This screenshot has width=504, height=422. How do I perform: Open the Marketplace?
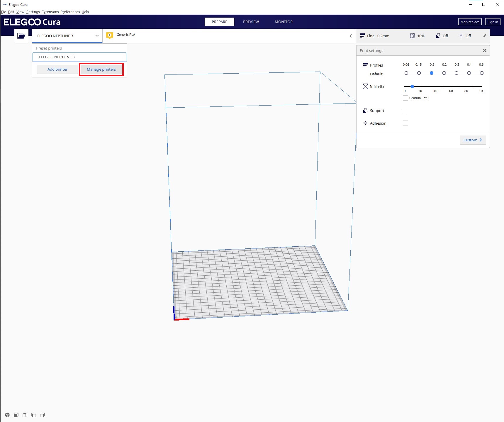(470, 22)
